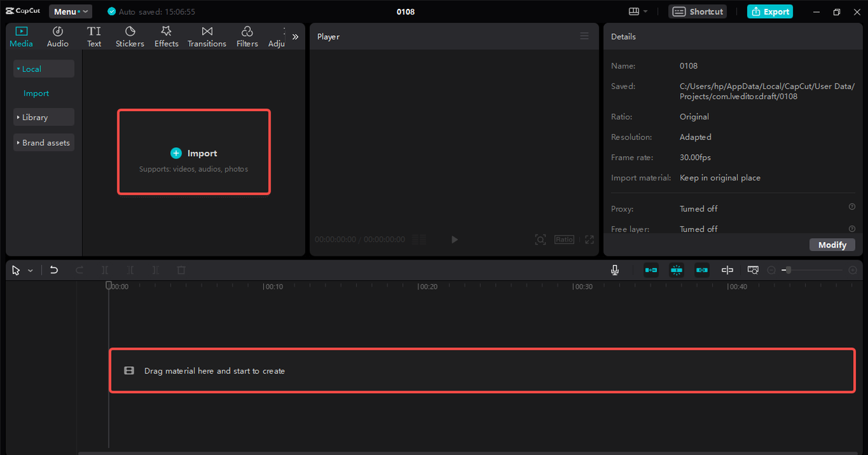868x455 pixels.
Task: Open keyboard Shortcut settings
Action: coord(698,12)
